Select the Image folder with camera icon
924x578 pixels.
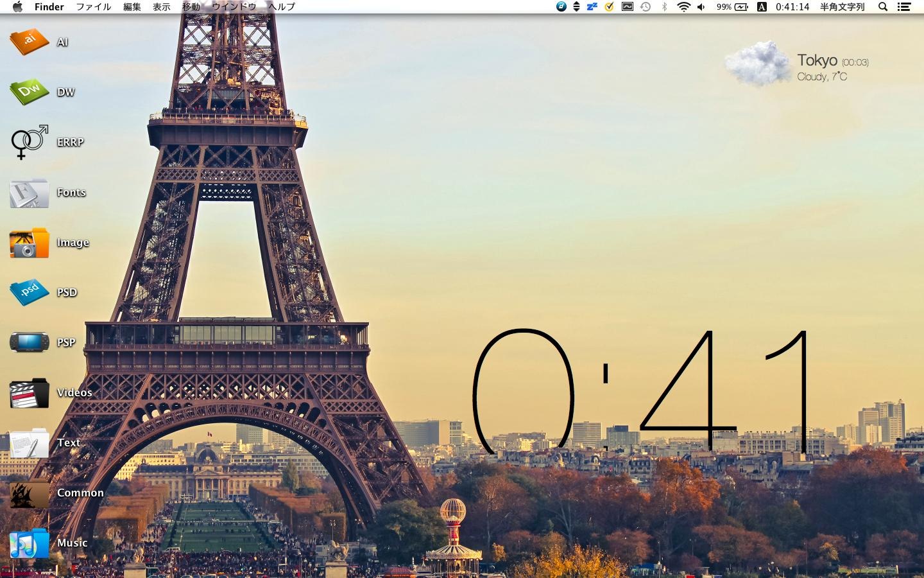pos(30,243)
